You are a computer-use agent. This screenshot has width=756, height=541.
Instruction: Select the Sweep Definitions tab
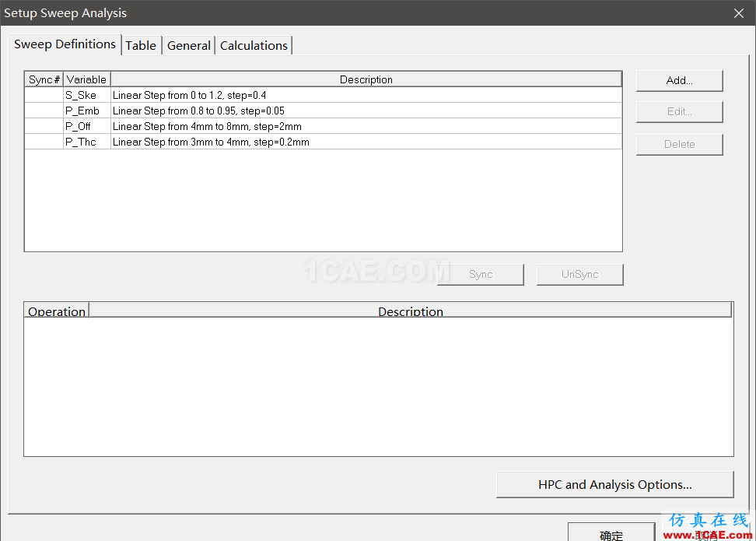[65, 44]
